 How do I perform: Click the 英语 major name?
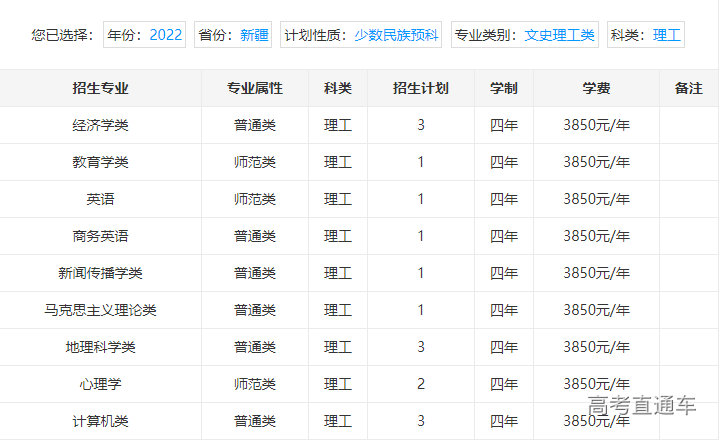point(100,199)
